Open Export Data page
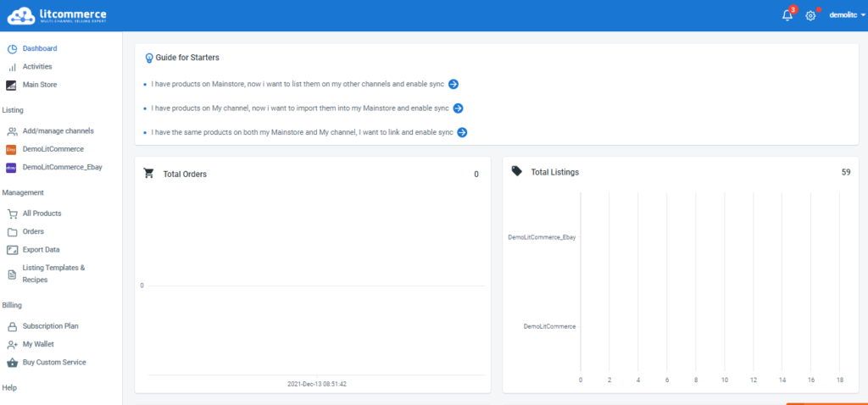This screenshot has width=868, height=405. coord(41,250)
